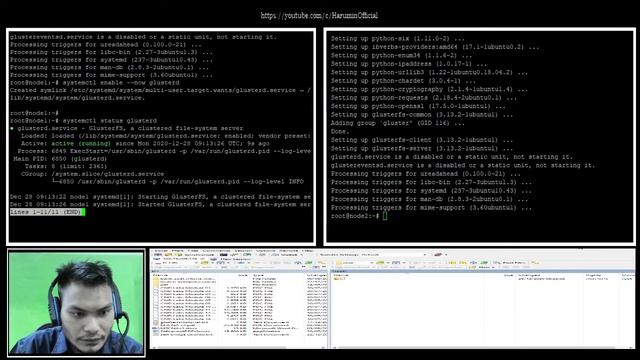Click 'Processing triggers for systemd' in the node2 terminal
The height and width of the screenshot is (360, 640).
(431, 191)
